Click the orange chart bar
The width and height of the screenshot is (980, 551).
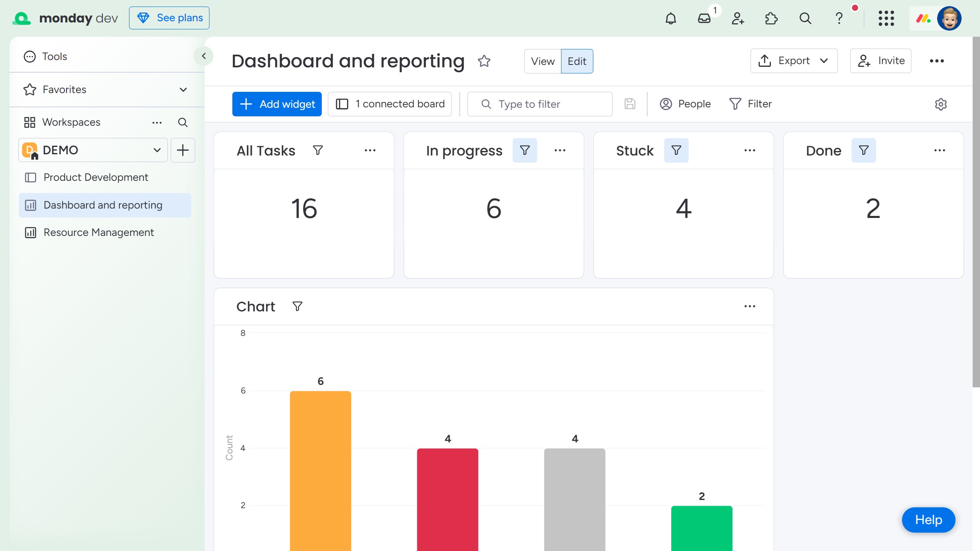point(321,471)
